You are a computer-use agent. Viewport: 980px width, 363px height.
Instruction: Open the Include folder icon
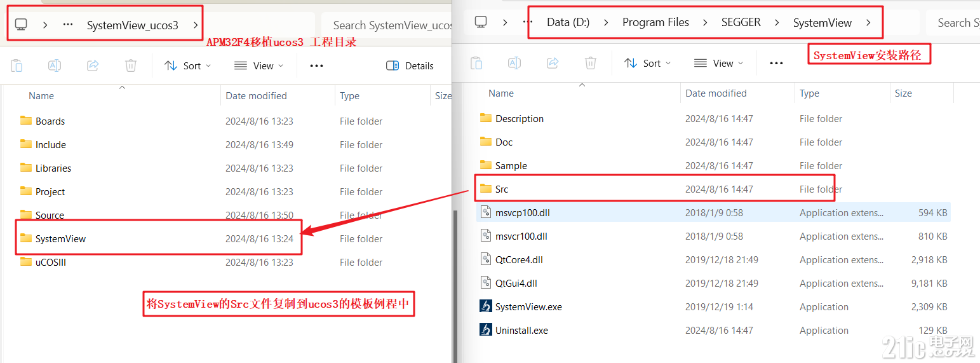26,144
